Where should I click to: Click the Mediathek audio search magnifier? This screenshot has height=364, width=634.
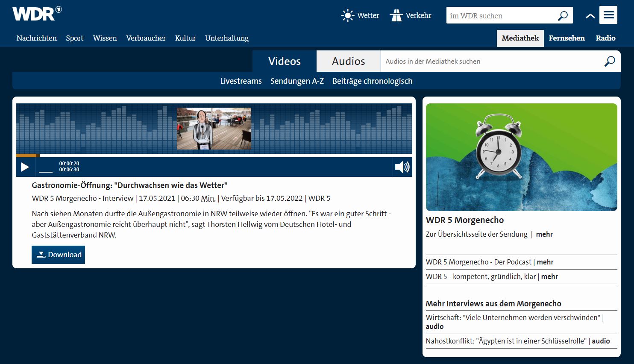pos(610,61)
